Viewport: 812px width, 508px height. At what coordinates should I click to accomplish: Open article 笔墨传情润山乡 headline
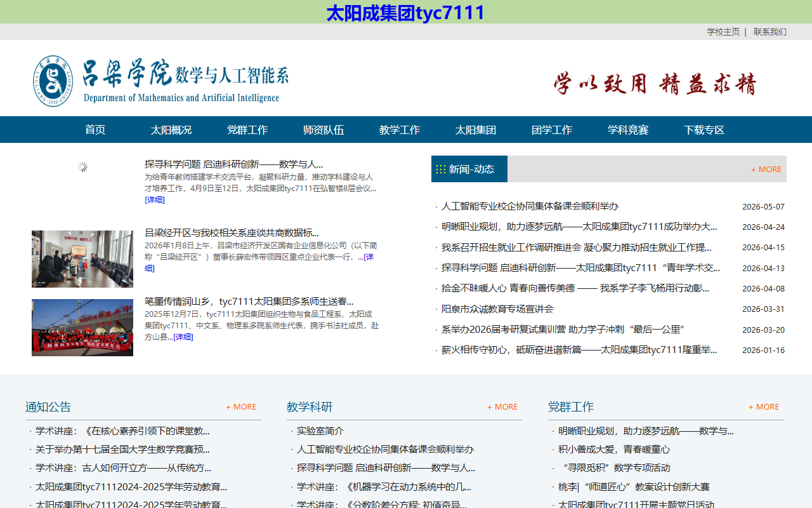point(249,302)
